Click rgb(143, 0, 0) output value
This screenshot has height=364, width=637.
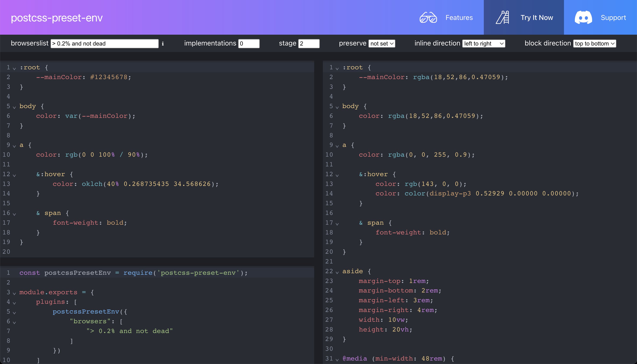click(434, 184)
